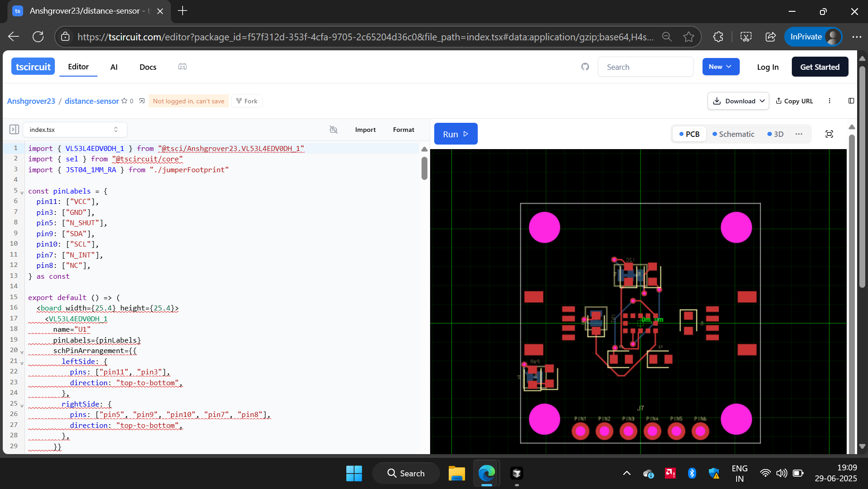Click the fullscreen preview icon
This screenshot has width=868, height=489.
pos(829,134)
